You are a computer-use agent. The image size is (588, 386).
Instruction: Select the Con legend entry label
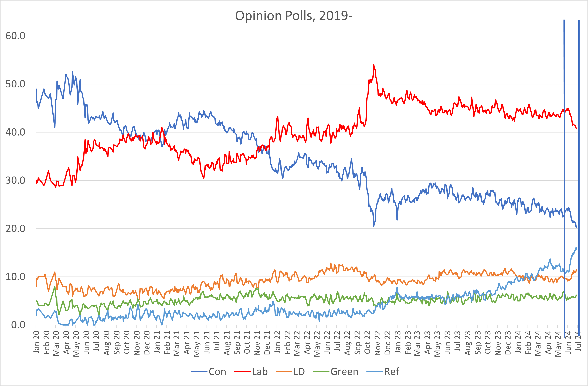tap(217, 372)
